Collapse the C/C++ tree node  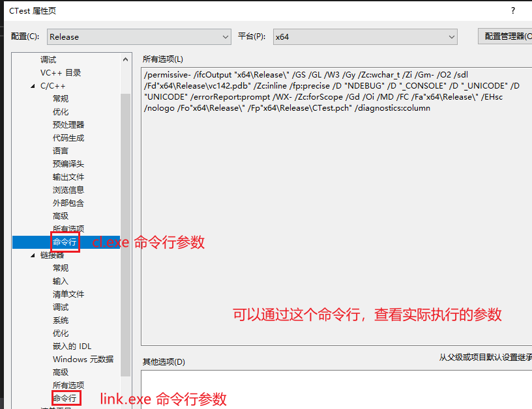click(33, 86)
